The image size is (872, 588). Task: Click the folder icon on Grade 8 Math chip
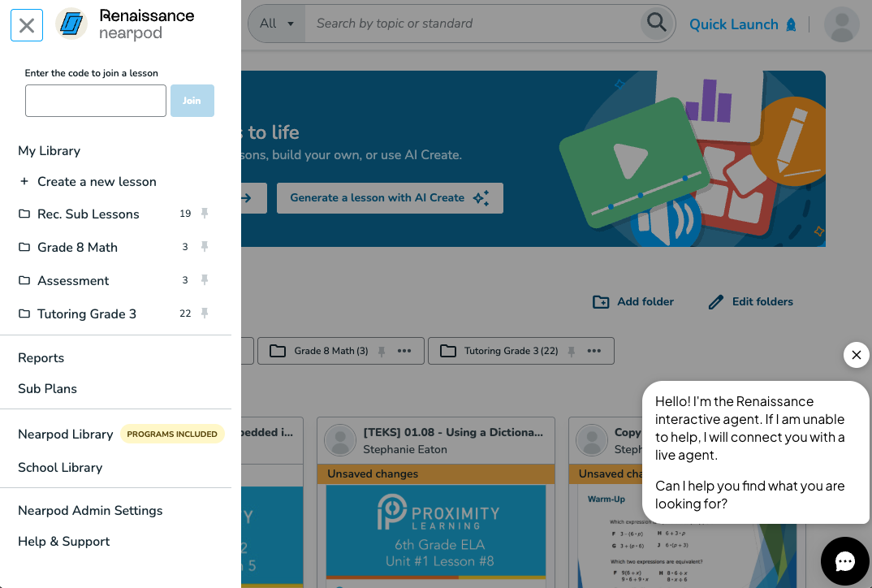pyautogui.click(x=278, y=351)
